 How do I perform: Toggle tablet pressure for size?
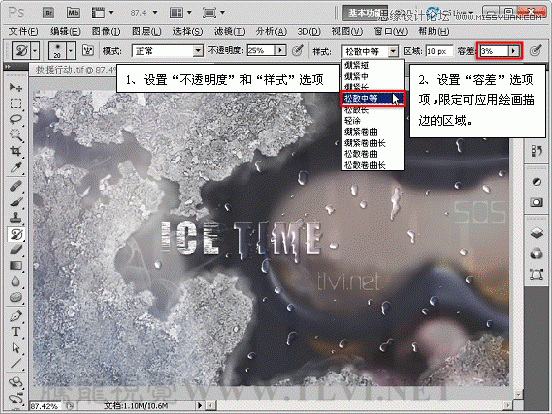point(535,51)
